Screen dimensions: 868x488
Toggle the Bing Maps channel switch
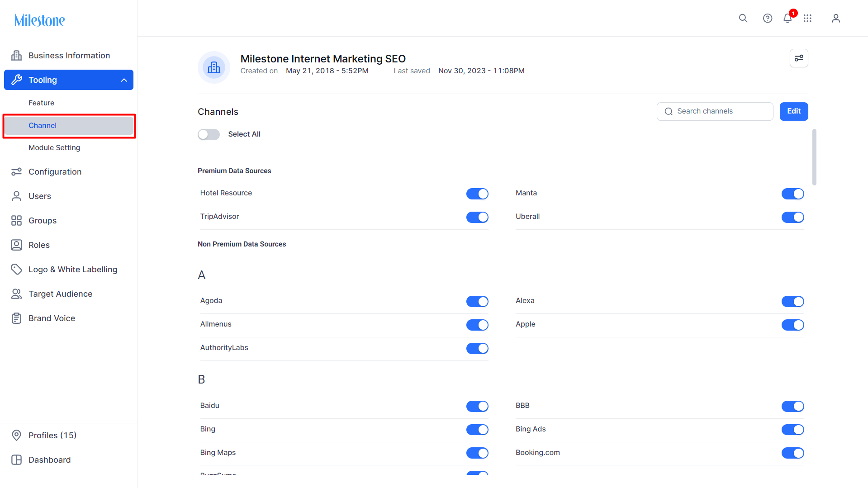477,453
